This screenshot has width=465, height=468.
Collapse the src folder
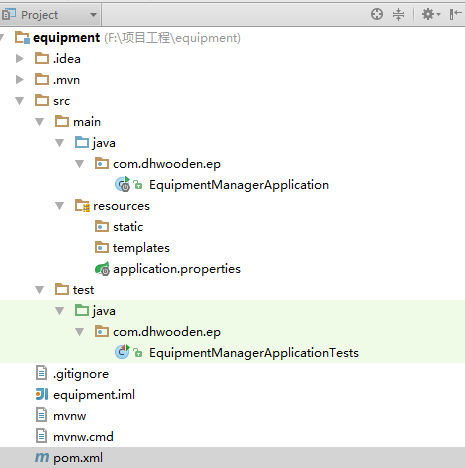click(x=20, y=101)
